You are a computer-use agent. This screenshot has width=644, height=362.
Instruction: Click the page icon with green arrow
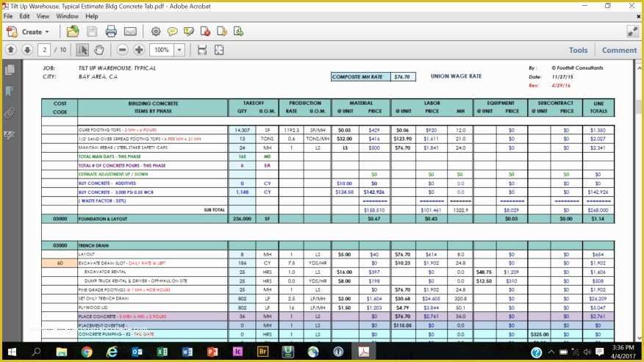click(x=238, y=32)
